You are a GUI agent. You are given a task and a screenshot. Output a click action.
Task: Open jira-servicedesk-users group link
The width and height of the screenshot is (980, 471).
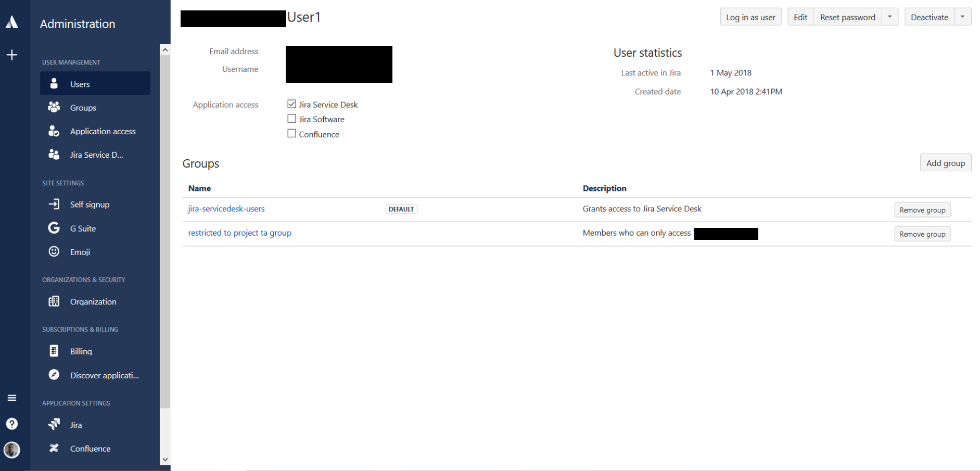(226, 209)
